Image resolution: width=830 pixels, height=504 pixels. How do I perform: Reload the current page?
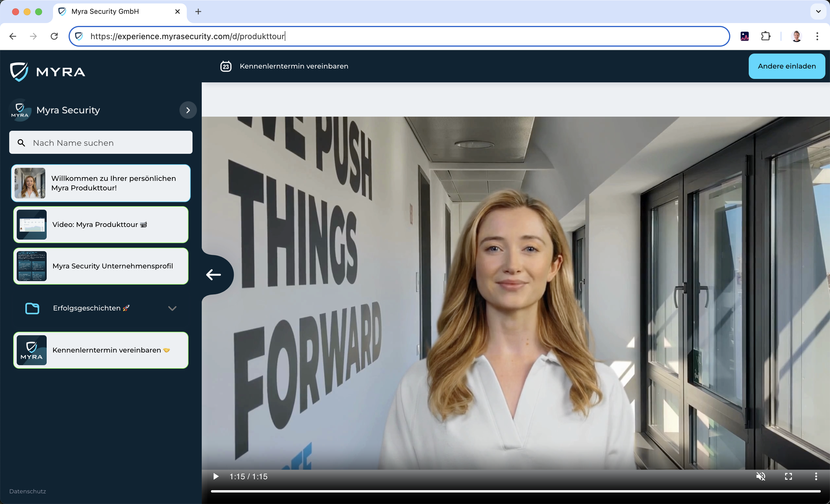click(54, 36)
